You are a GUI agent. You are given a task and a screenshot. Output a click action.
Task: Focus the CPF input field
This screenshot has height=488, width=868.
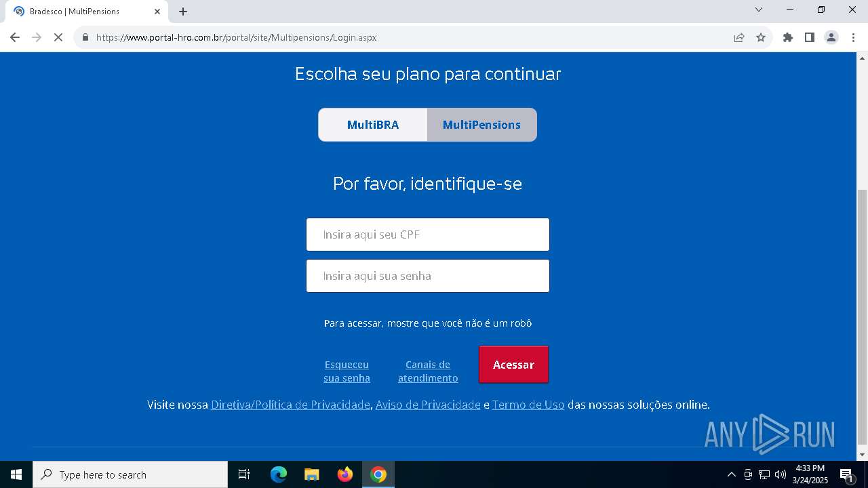(428, 235)
